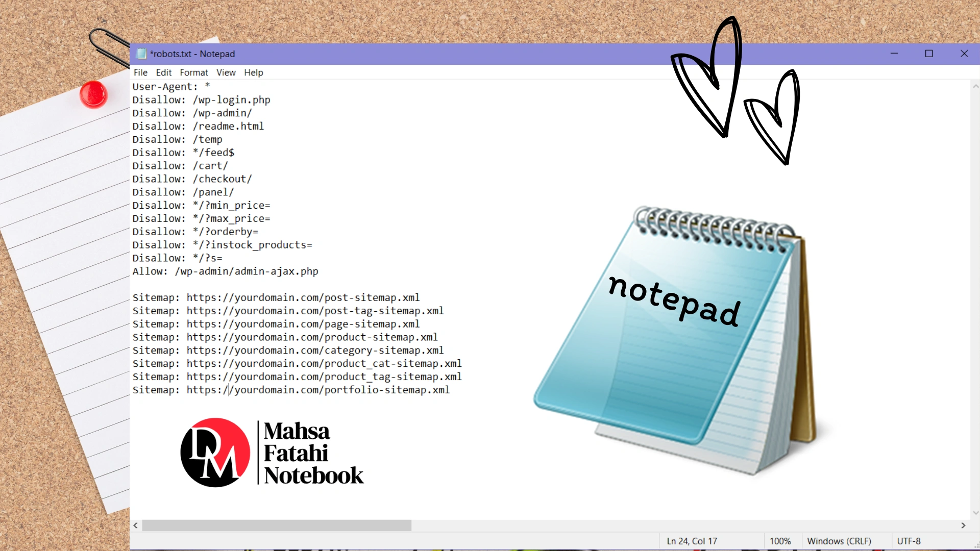The image size is (980, 551).
Task: Click the Disallow: */?max_price= line
Action: click(x=202, y=219)
